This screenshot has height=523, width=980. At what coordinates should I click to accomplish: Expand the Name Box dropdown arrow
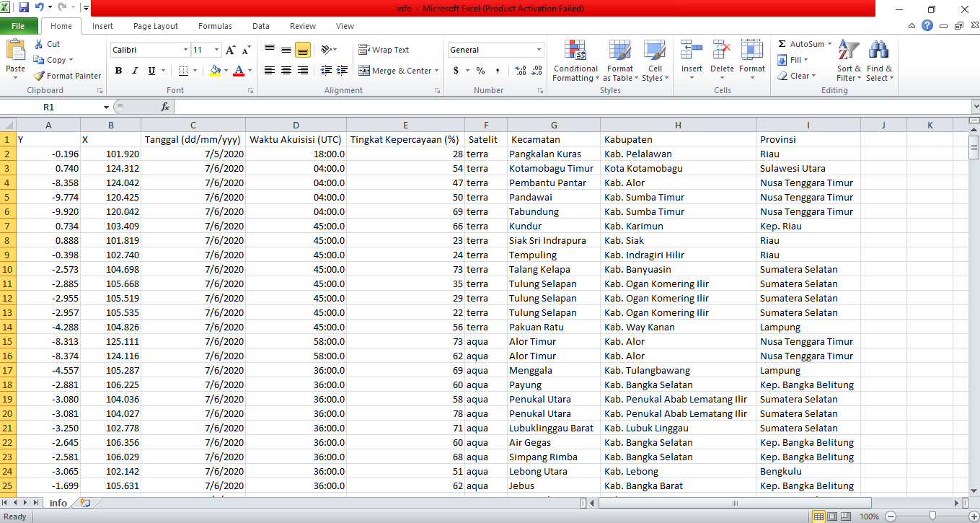pos(106,107)
